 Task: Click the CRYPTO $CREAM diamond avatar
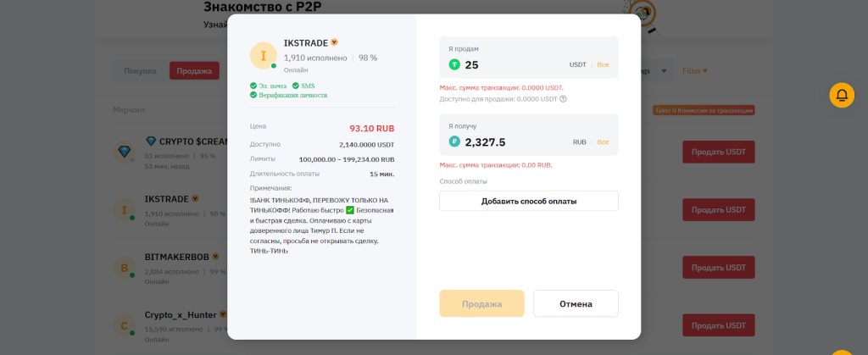pos(127,151)
